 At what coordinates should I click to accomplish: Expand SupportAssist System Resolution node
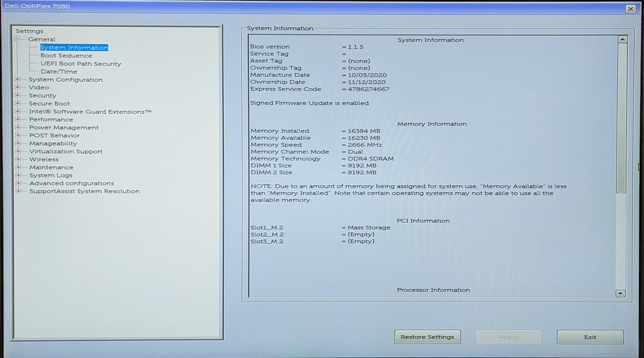[18, 191]
